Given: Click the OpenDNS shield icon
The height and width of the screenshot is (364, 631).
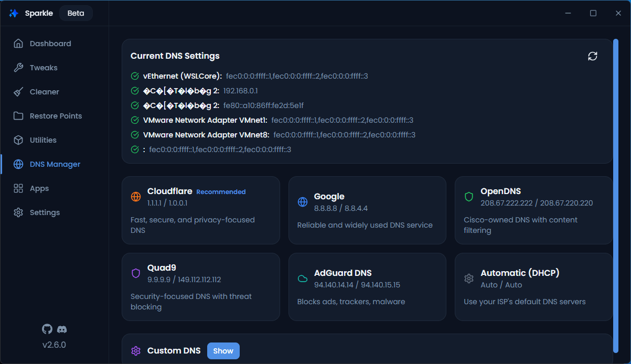Looking at the screenshot, I should [469, 197].
